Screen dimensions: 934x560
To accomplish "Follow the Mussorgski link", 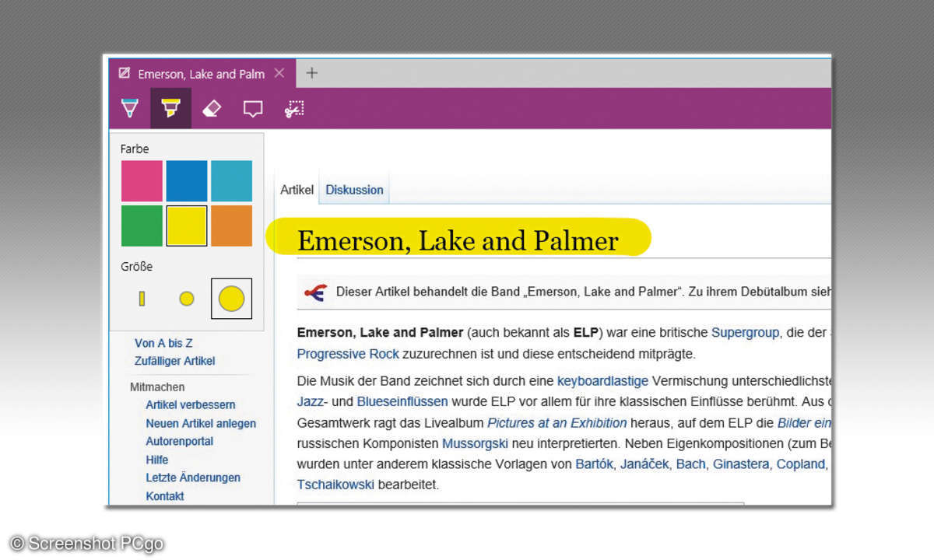I will [x=475, y=443].
